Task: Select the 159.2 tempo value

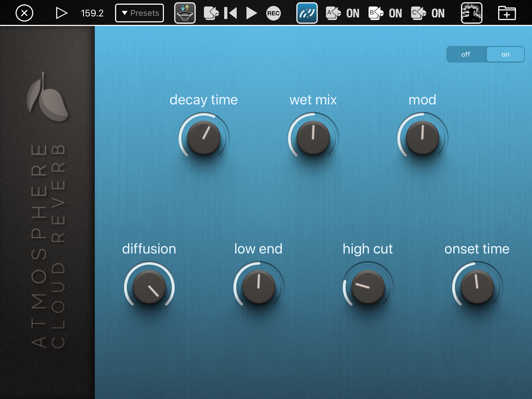Action: 92,13
